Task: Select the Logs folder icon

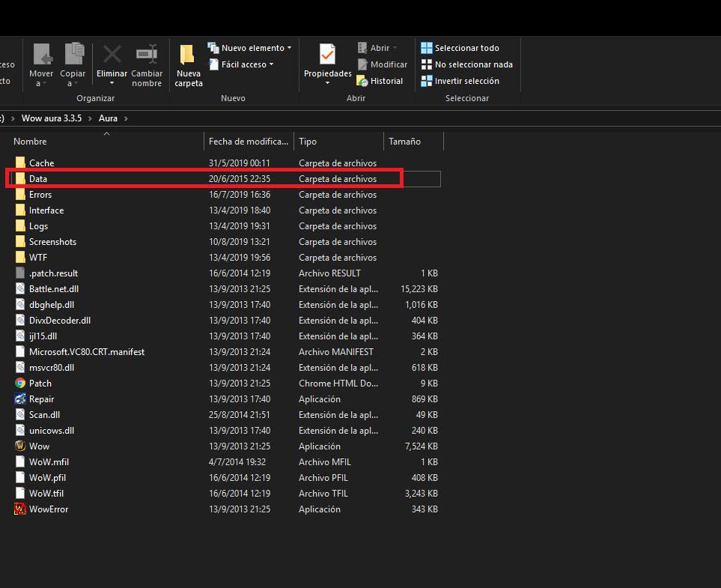Action: (x=20, y=226)
